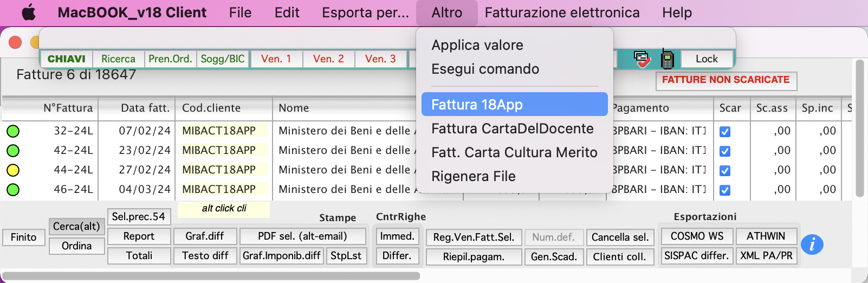Screen dimensions: 868x283
Task: Open the Help menu
Action: (x=677, y=12)
